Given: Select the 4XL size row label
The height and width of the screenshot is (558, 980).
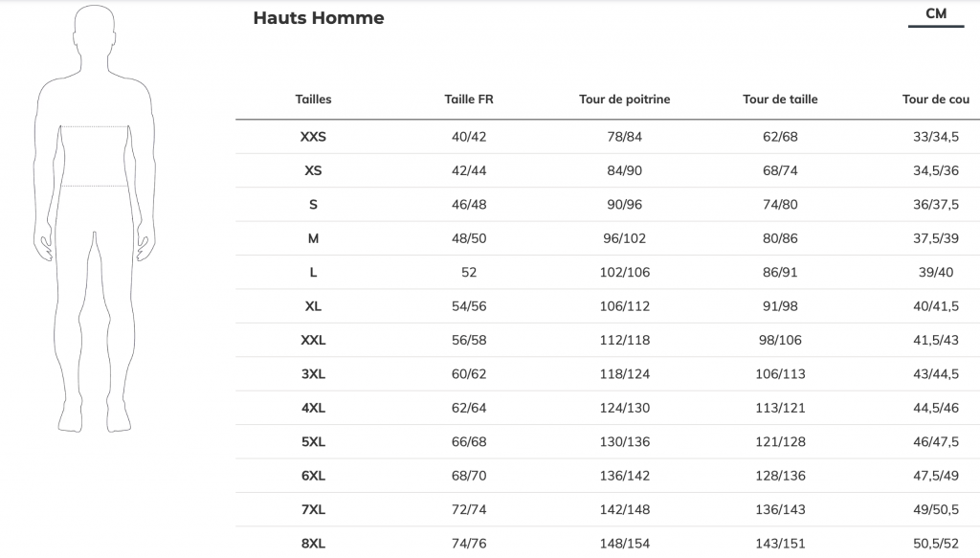Looking at the screenshot, I should click(313, 409).
